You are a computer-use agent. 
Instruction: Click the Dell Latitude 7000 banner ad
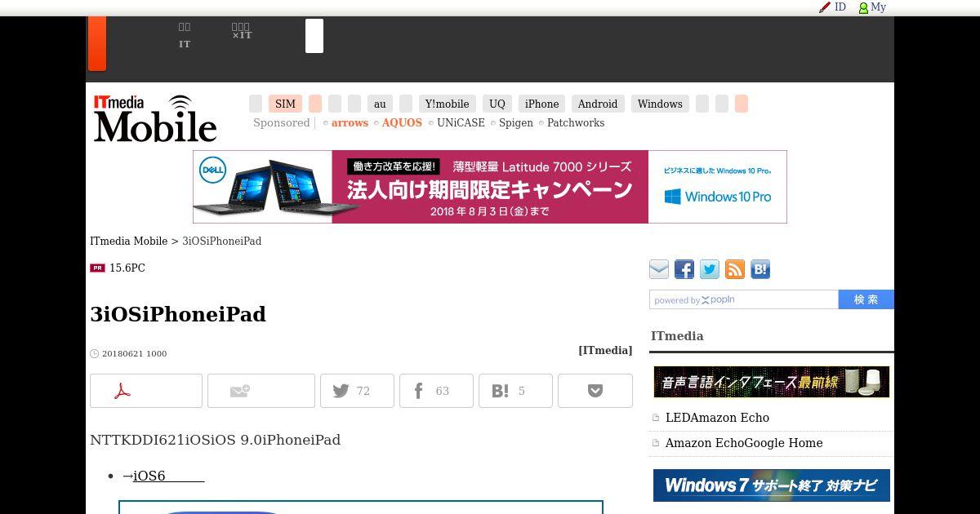(x=490, y=187)
